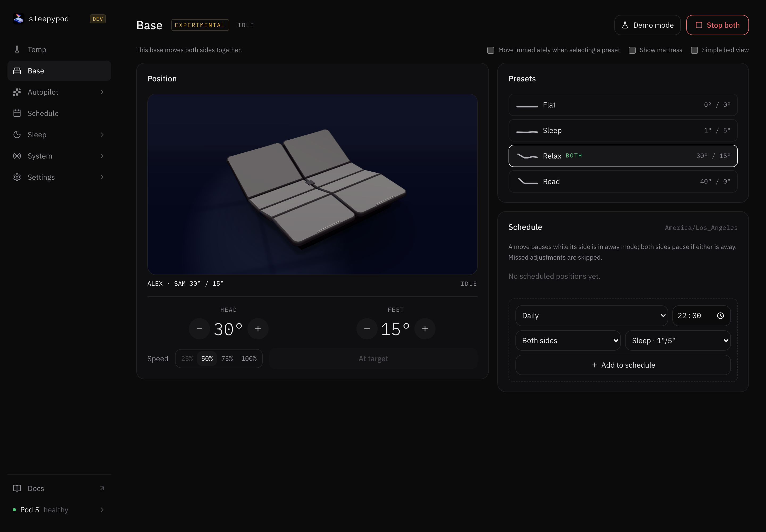Select the 75% speed option
This screenshot has height=532, width=766.
[x=227, y=359]
